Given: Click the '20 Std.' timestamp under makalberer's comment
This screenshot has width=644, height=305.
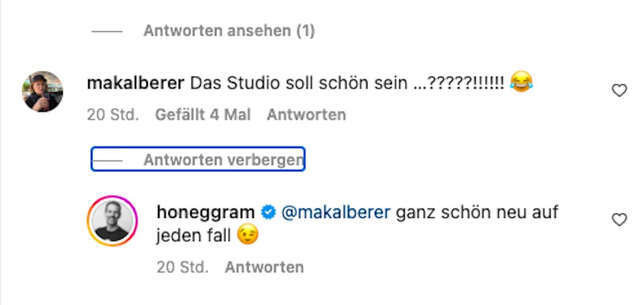Looking at the screenshot, I should (113, 115).
